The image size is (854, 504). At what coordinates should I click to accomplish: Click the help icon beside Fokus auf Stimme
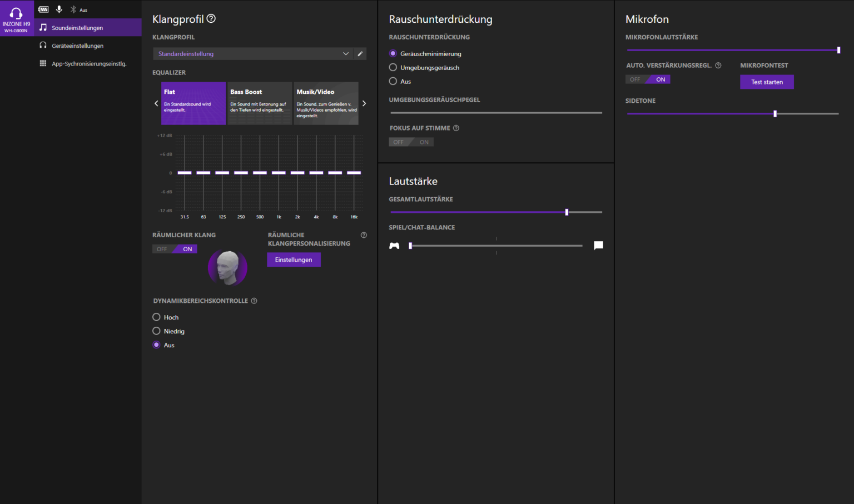click(x=456, y=128)
